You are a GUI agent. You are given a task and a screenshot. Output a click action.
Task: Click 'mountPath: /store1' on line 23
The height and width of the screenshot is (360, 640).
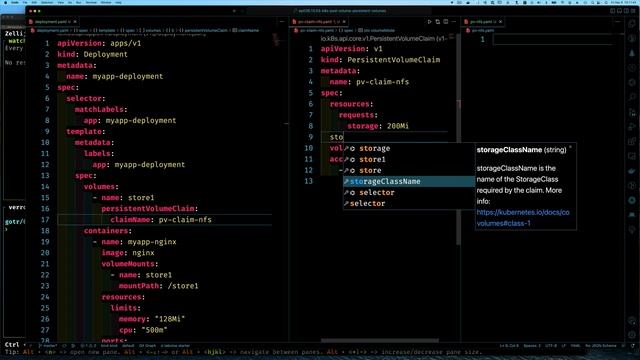coord(158,286)
